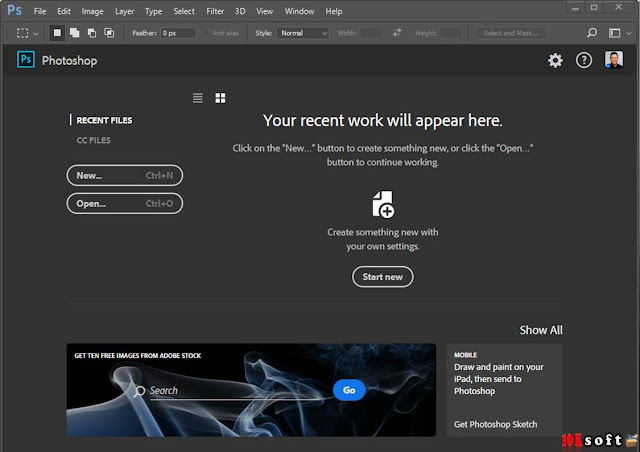
Task: Choose the Add to Selection icon
Action: 75,33
